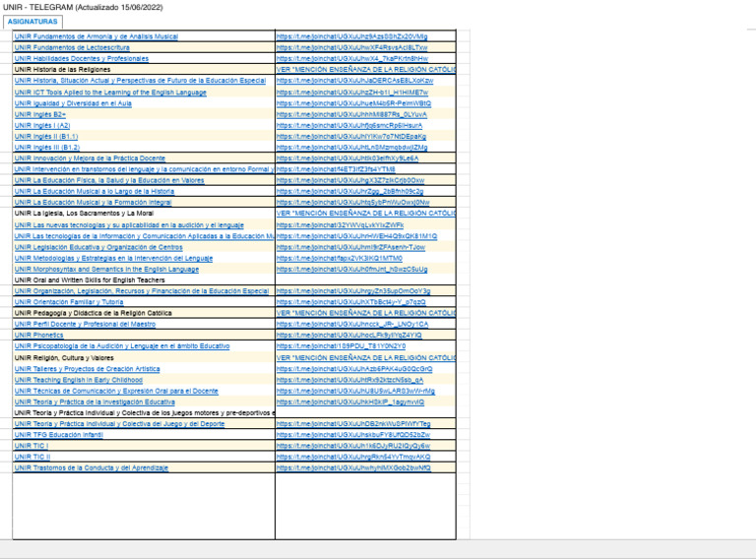Open Telegram URL for Igualdad y Diversidad row
This screenshot has width=756, height=559.
354,103
